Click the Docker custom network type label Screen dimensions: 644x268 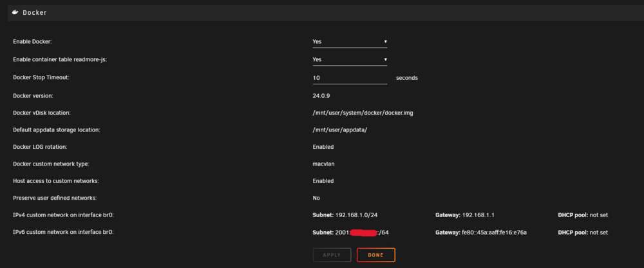coord(51,164)
